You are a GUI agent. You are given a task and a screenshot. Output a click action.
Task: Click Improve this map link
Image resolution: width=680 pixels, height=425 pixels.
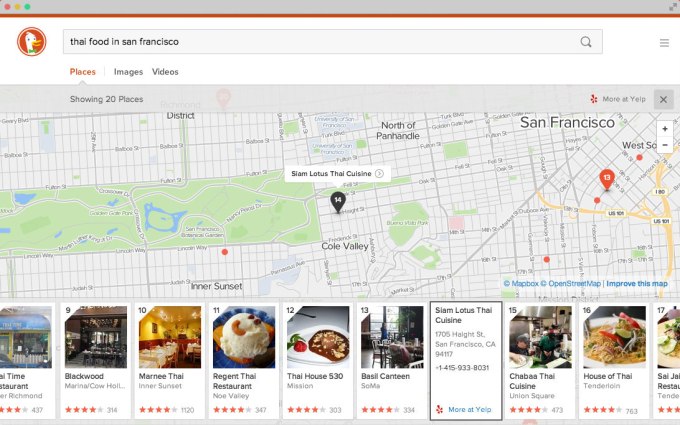pyautogui.click(x=637, y=284)
